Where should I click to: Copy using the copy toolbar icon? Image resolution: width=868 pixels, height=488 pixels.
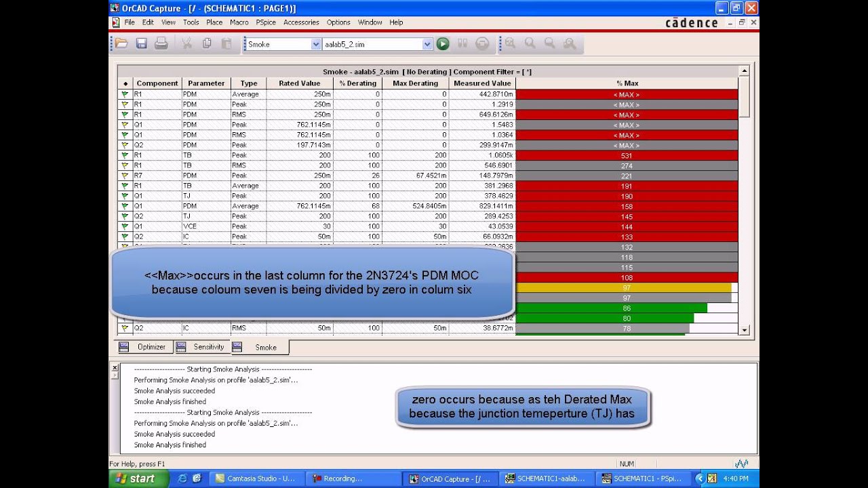point(207,43)
